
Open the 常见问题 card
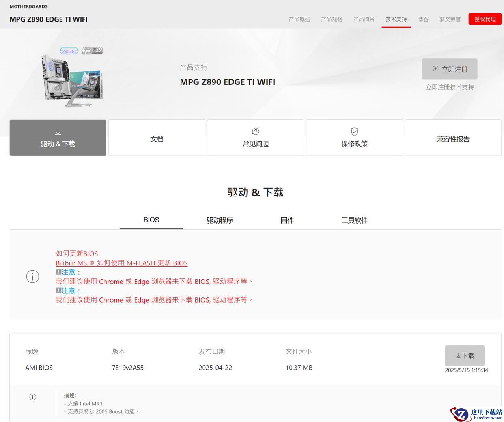click(x=255, y=138)
